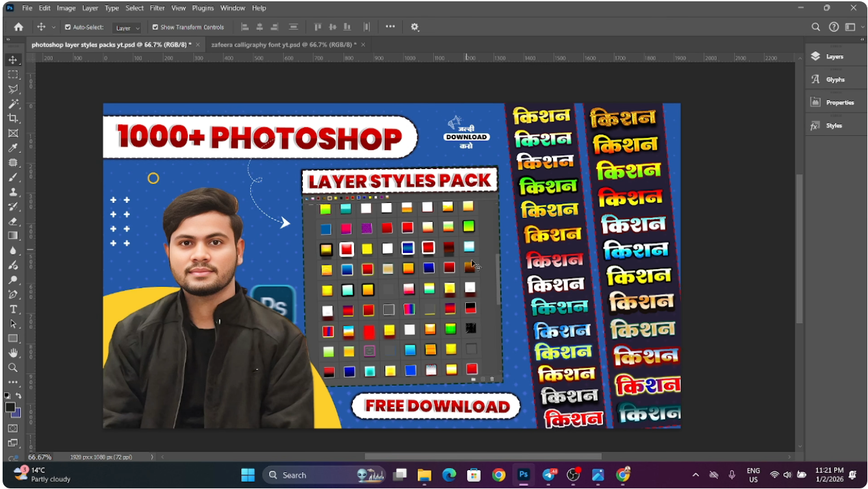Open the options bar gear settings
This screenshot has width=868, height=489.
point(415,27)
